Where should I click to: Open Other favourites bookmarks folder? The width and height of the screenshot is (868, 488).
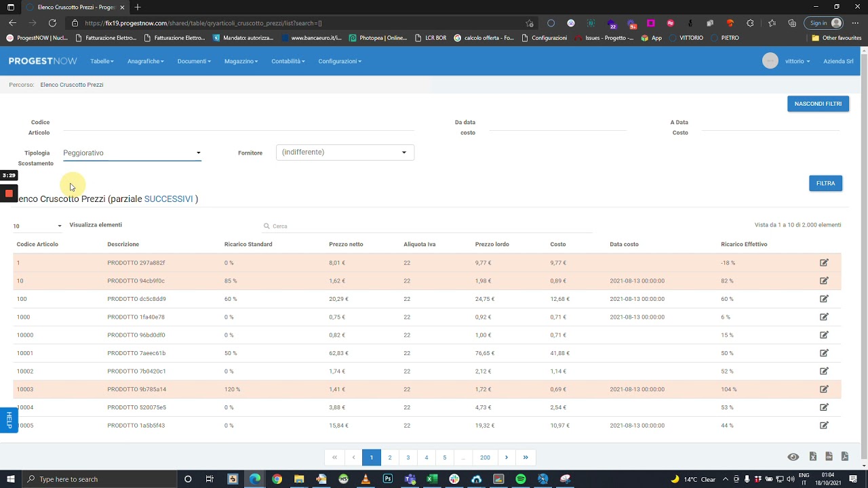coord(836,38)
